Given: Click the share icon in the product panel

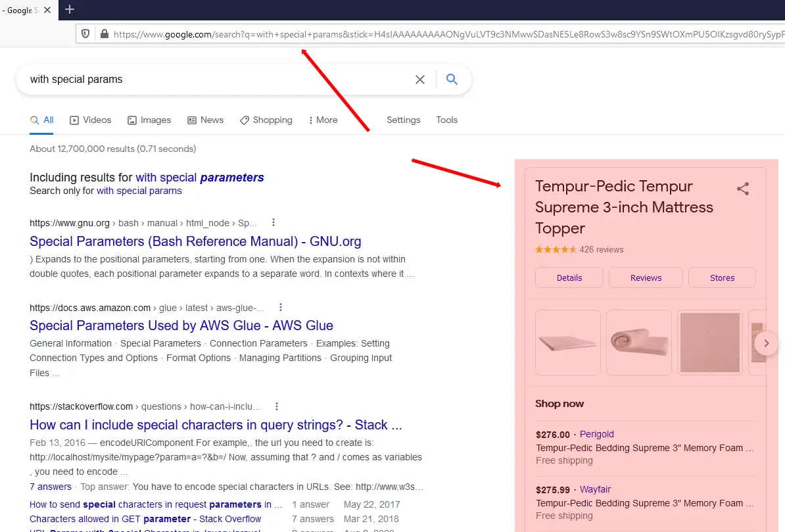Looking at the screenshot, I should 743,189.
